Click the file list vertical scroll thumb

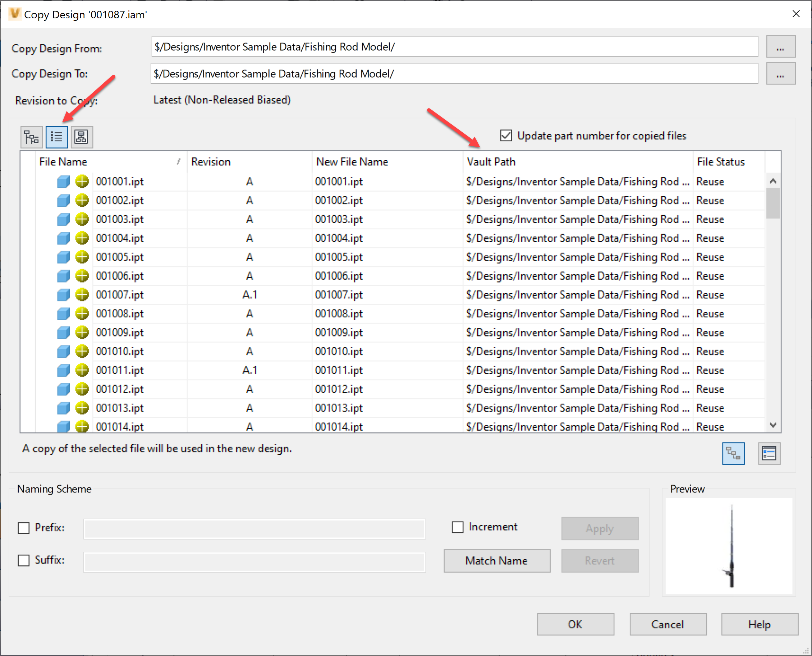click(773, 203)
